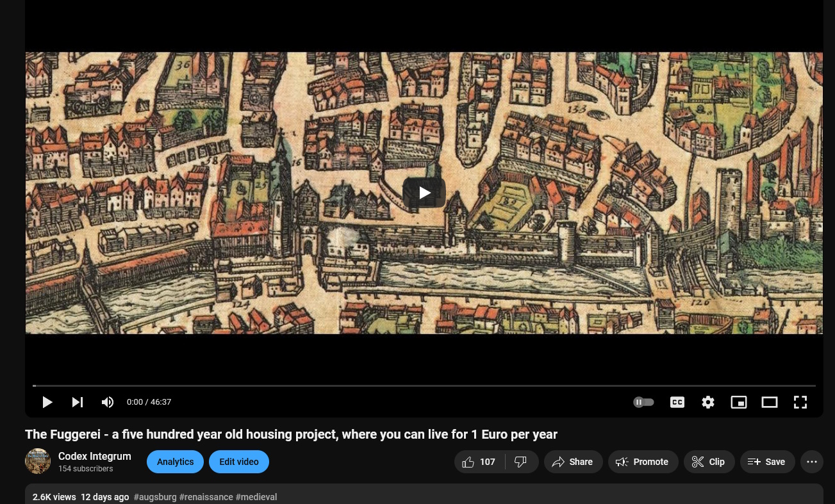Open the Analytics tab
The height and width of the screenshot is (504, 835).
click(x=175, y=462)
